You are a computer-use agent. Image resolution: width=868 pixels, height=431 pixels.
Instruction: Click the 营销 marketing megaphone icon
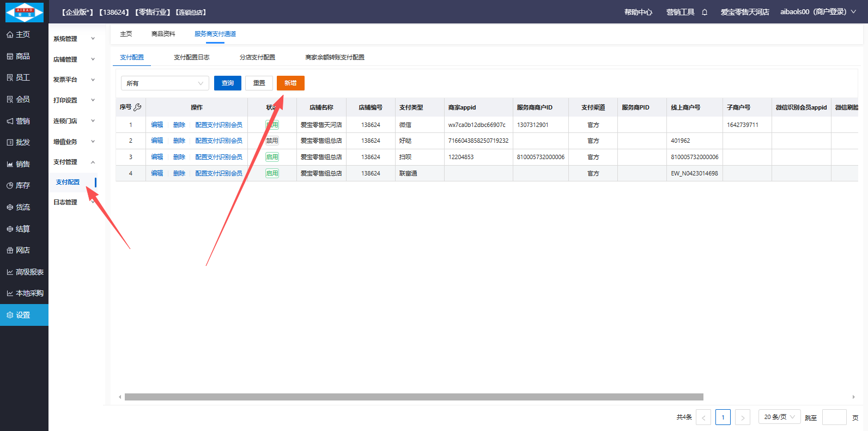click(x=10, y=121)
